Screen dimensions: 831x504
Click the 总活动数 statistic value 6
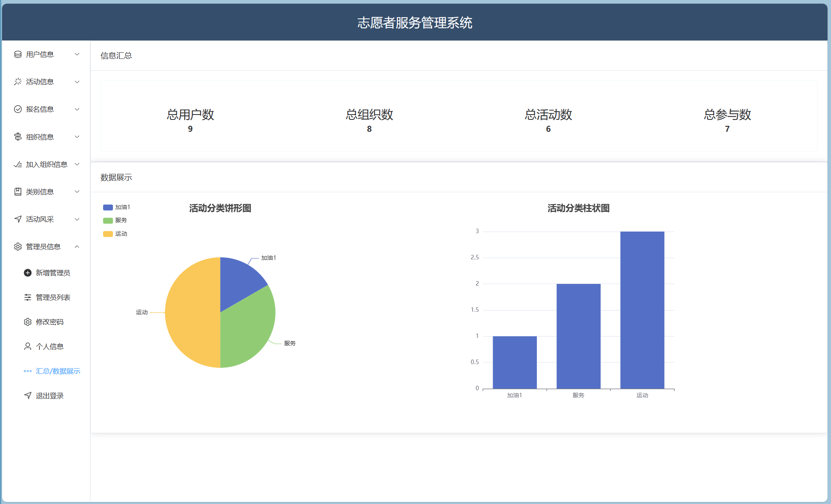coord(548,129)
